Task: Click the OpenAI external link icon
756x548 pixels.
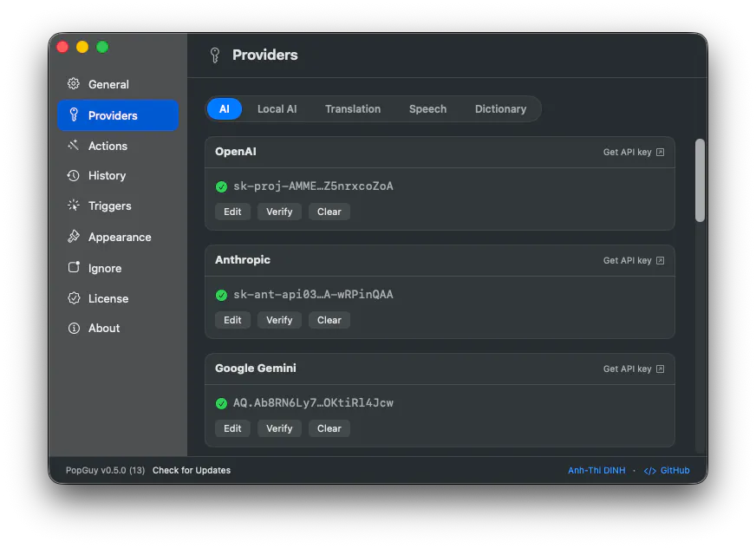Action: tap(660, 152)
